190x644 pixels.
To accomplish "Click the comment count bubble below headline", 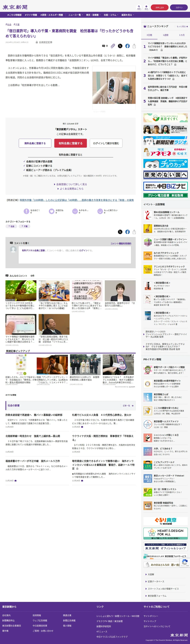I will (x=105, y=46).
